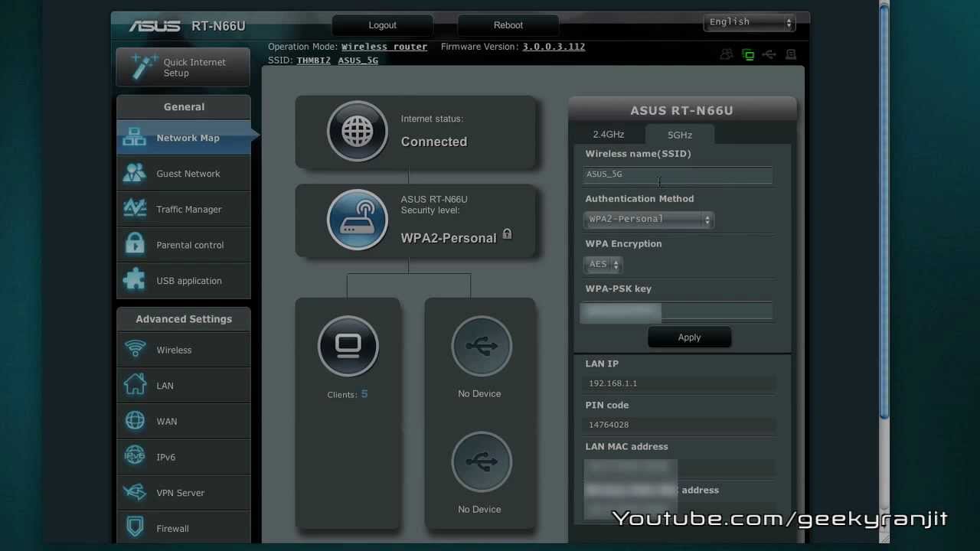Screen dimensions: 980x551
Task: Click the Wireless router operation mode link
Action: point(384,47)
